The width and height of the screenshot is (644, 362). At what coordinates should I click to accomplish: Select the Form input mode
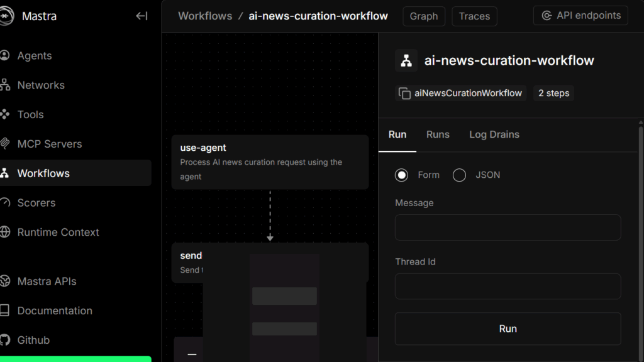[401, 175]
